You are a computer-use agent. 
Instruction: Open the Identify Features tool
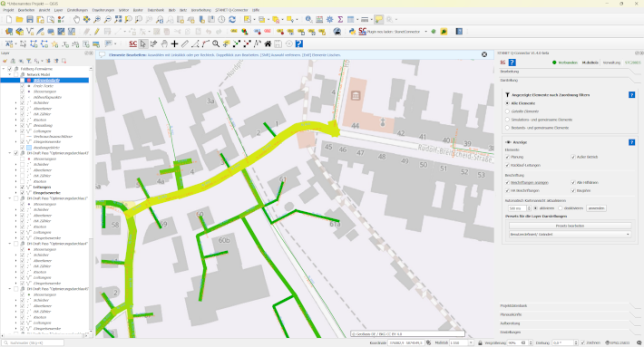(x=308, y=19)
